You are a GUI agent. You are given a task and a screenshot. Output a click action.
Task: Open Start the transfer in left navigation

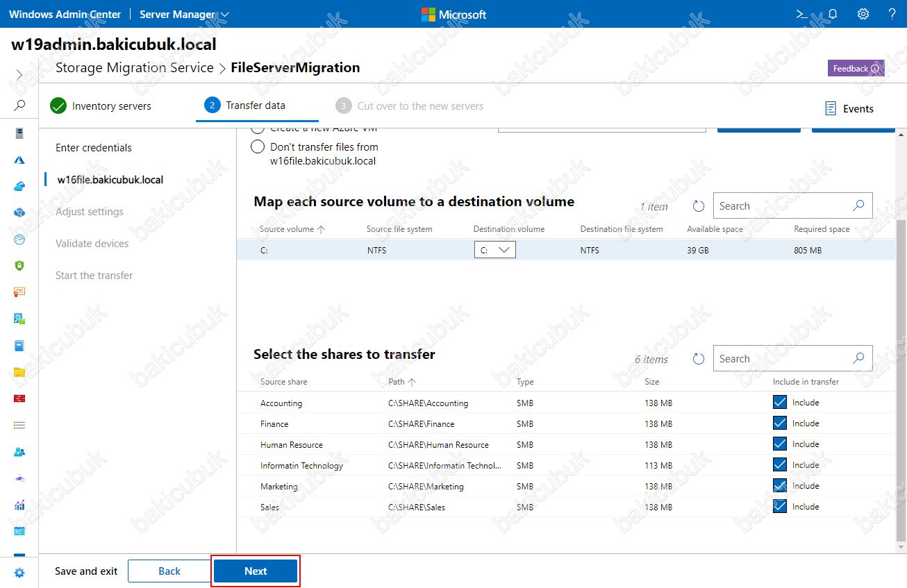pos(94,276)
